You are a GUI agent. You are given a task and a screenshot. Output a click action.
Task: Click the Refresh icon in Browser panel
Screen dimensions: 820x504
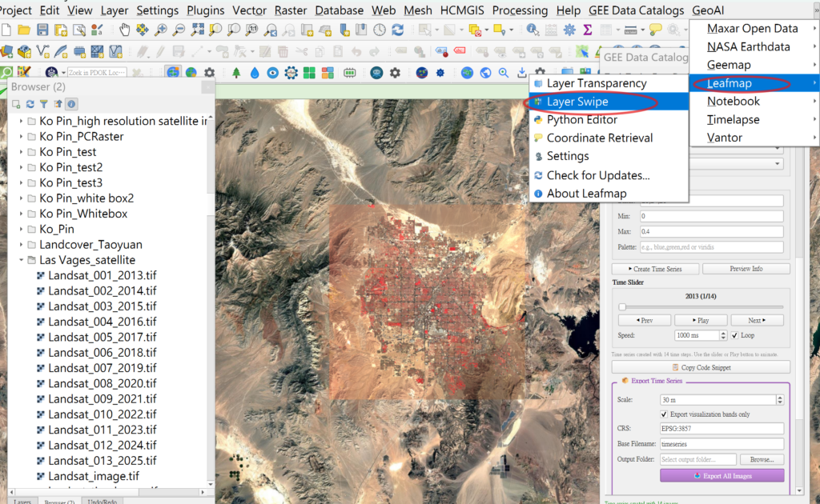click(x=30, y=104)
